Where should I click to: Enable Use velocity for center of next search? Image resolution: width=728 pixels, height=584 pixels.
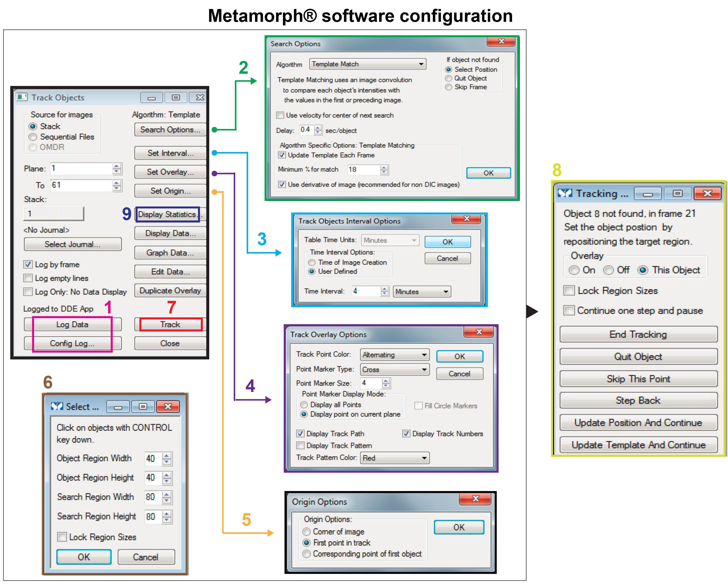(x=280, y=115)
